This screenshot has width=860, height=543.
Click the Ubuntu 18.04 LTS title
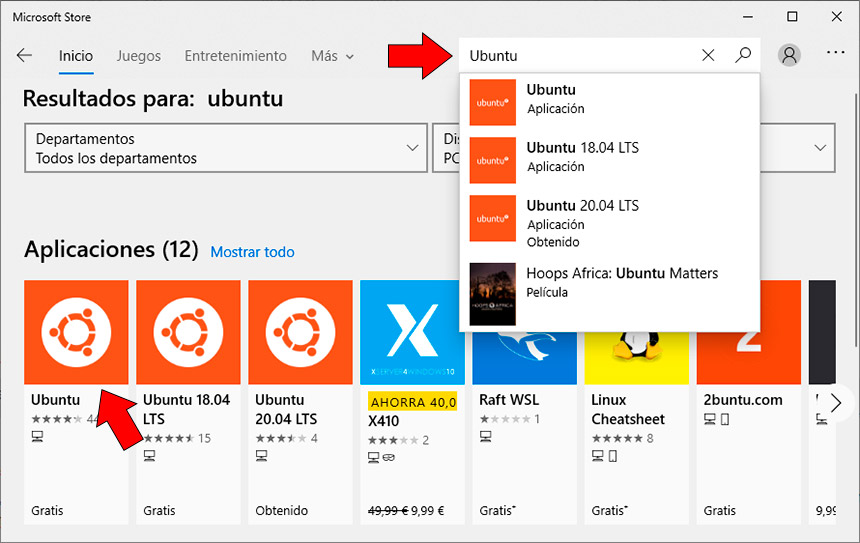(186, 409)
